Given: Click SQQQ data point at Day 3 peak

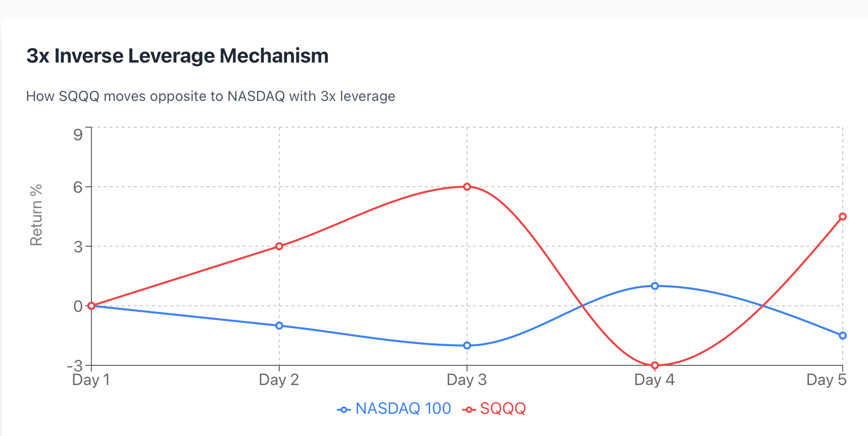Looking at the screenshot, I should tap(467, 187).
